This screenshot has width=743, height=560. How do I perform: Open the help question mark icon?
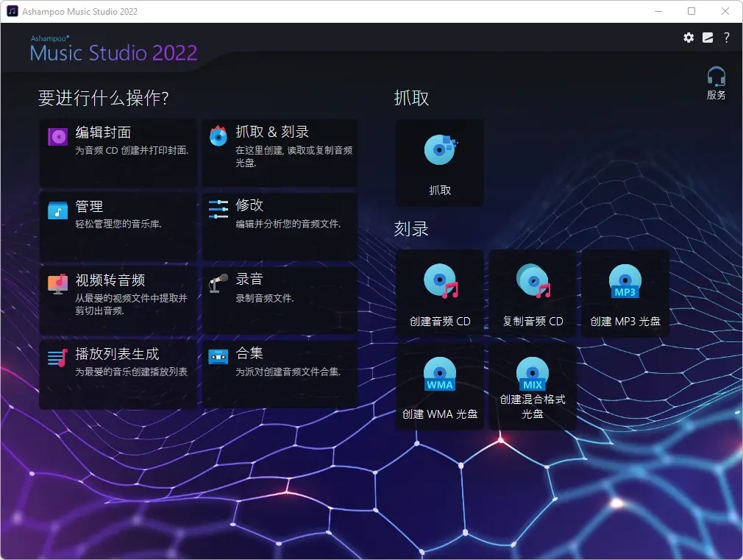click(x=726, y=38)
